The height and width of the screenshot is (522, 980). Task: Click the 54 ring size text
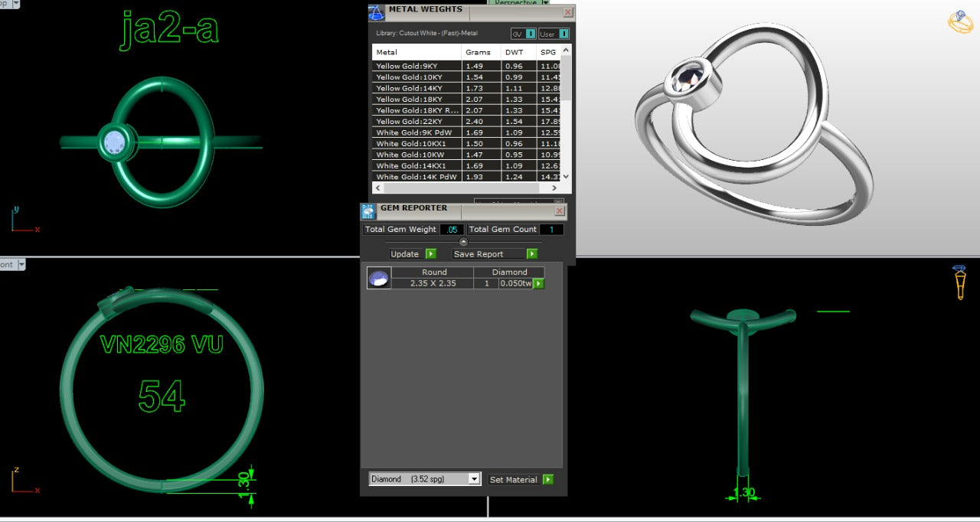click(x=162, y=396)
